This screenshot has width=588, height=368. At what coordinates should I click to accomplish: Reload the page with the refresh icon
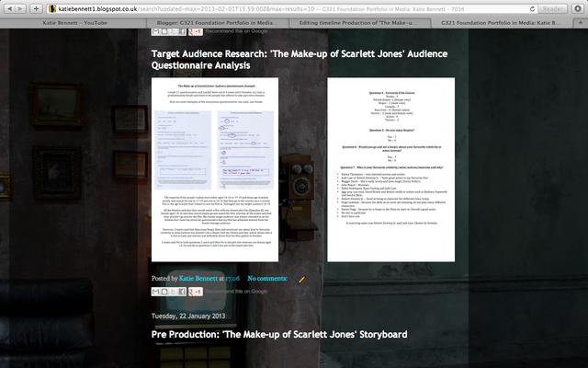(532, 8)
